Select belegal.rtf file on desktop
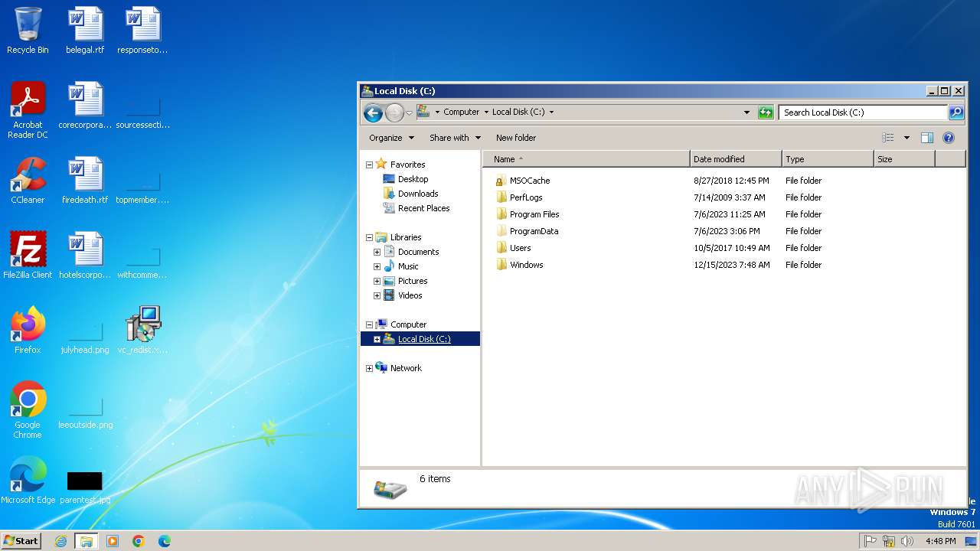980x551 pixels. (x=85, y=31)
